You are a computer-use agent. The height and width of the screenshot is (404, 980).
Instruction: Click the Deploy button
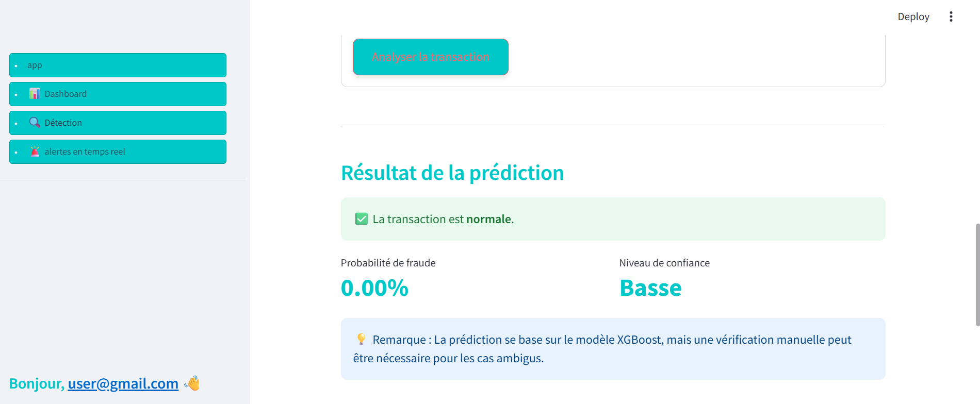coord(913,16)
